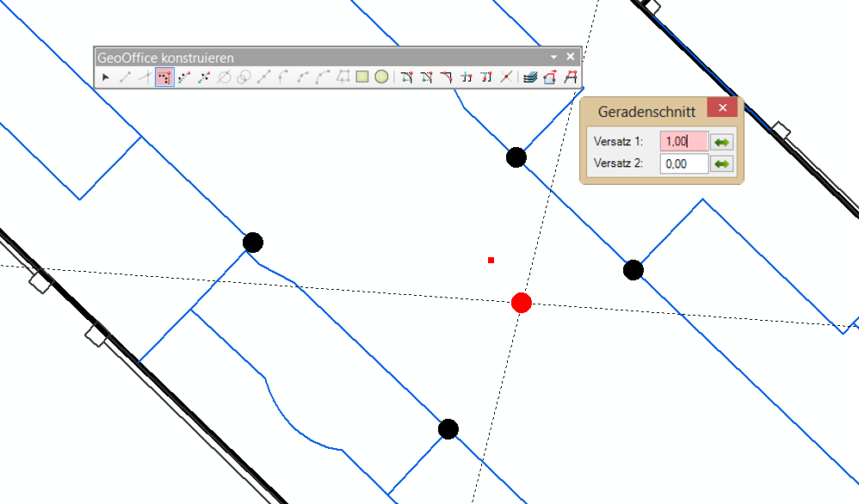Flip direction of Versatz 2 offset
Screen dimensions: 859x504
(721, 163)
